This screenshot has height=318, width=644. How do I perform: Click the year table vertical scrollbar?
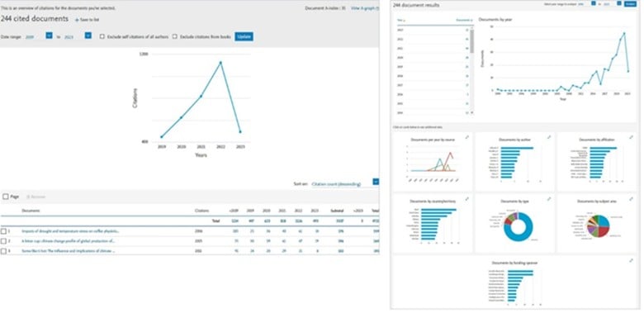tap(471, 41)
